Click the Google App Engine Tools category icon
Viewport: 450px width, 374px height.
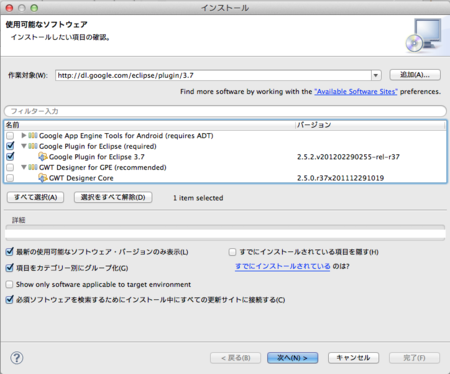click(x=33, y=136)
